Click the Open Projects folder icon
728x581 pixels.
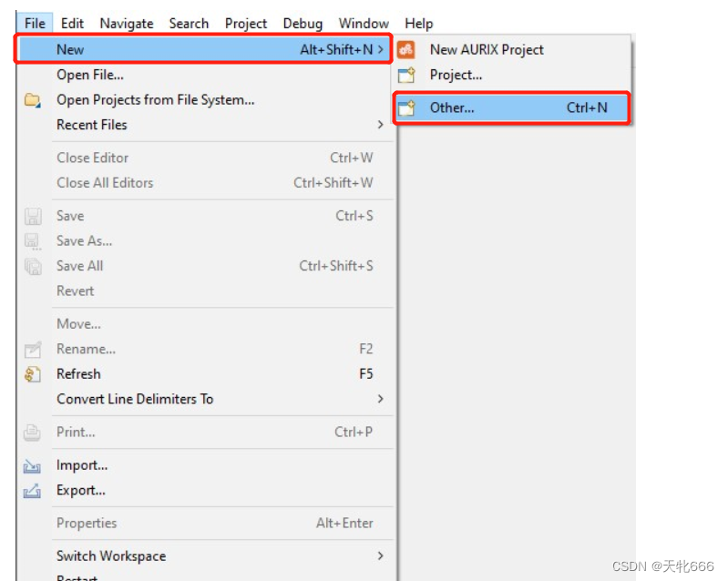(x=33, y=100)
